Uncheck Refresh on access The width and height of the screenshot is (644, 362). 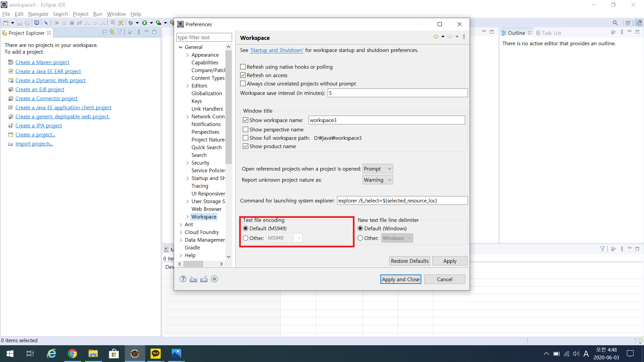(243, 75)
